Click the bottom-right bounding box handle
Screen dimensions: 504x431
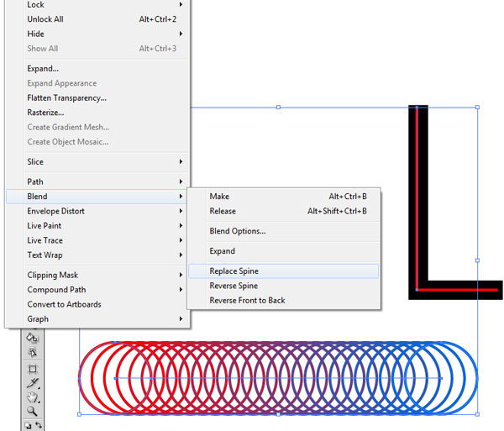477,414
